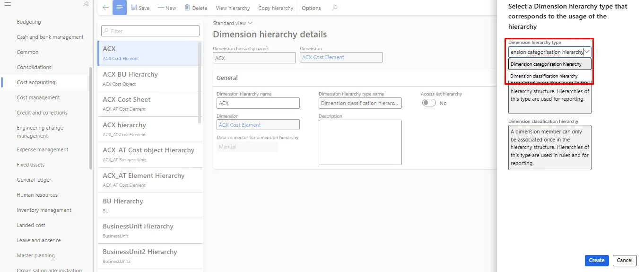Image resolution: width=644 pixels, height=272 pixels.
Task: Select Dimension categorisation hierarchy option
Action: (550, 64)
